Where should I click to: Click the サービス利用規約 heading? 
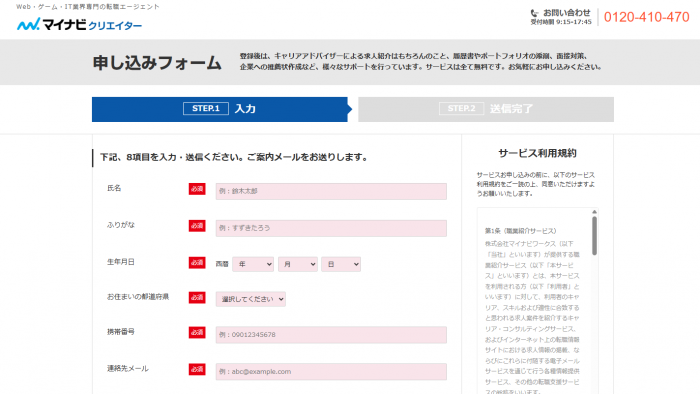click(537, 153)
